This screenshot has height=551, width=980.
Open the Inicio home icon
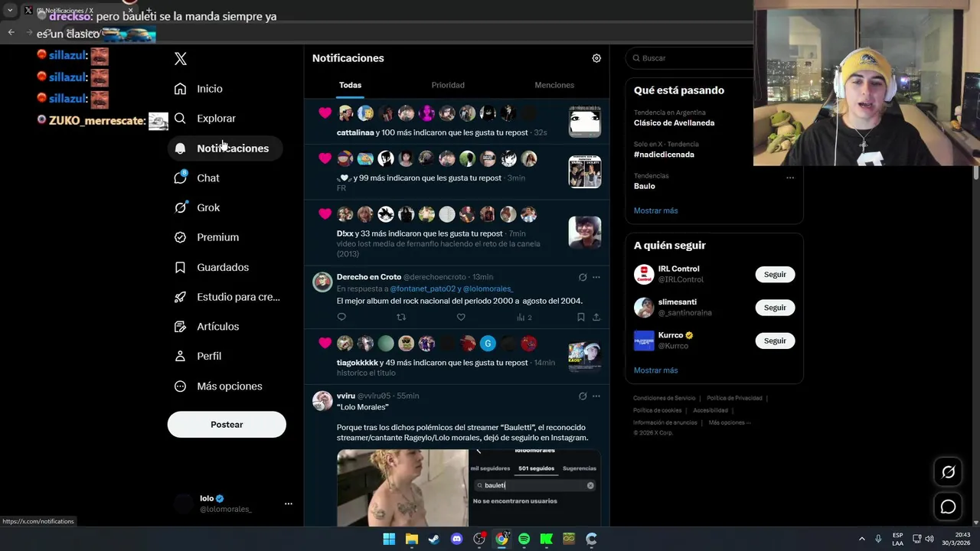[180, 89]
